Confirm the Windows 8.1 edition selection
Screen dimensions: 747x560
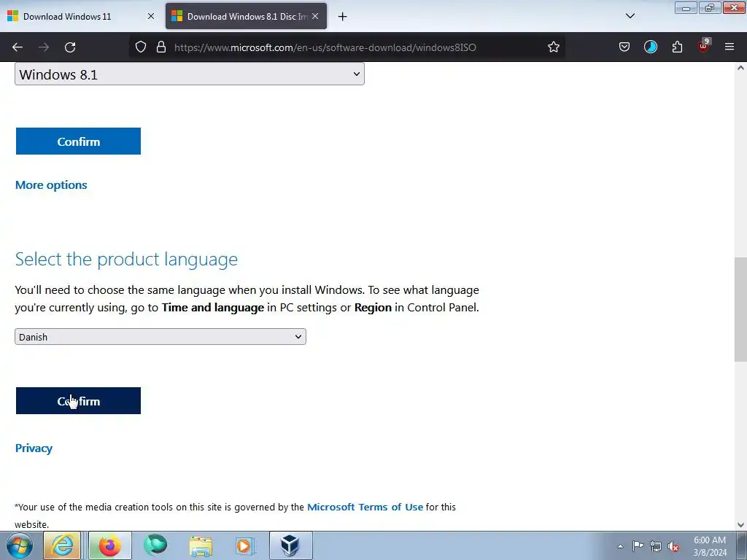[x=78, y=141]
